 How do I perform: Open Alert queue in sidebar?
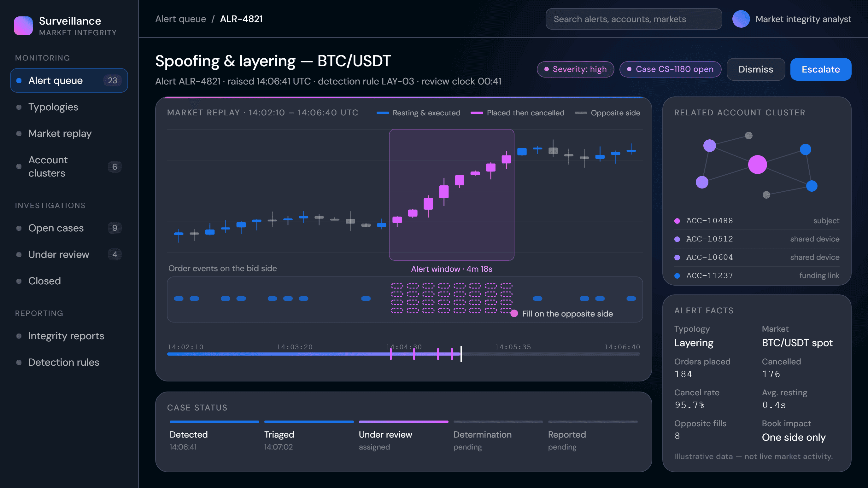click(69, 80)
